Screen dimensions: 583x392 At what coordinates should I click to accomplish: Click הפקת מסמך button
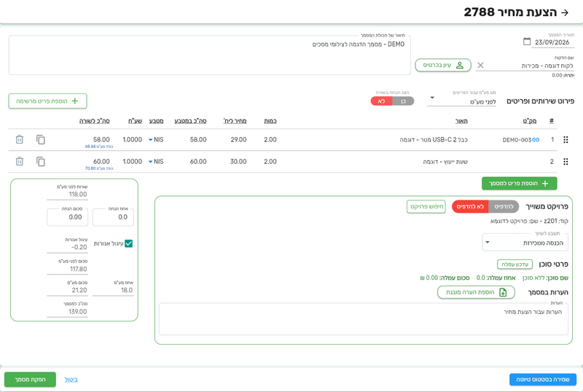click(x=30, y=380)
